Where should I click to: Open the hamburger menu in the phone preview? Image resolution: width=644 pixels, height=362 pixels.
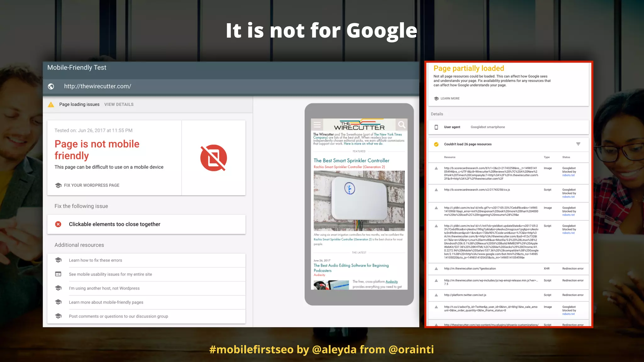tap(317, 125)
